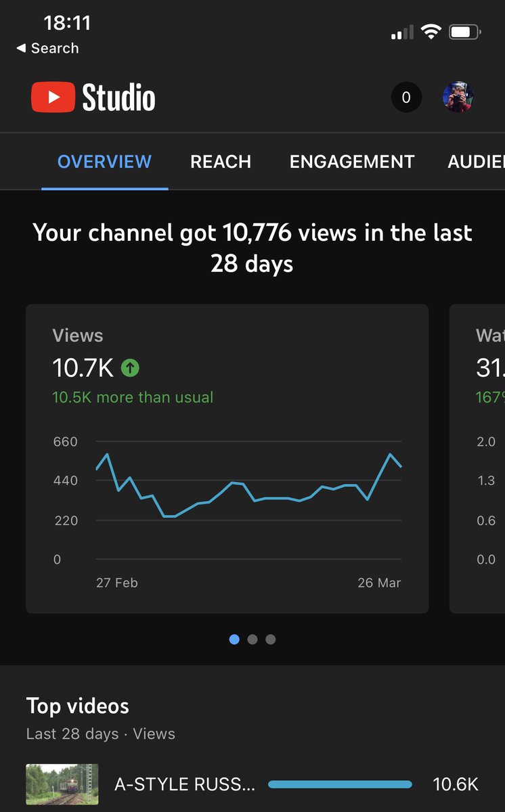
Task: Open the account profile avatar
Action: (458, 97)
